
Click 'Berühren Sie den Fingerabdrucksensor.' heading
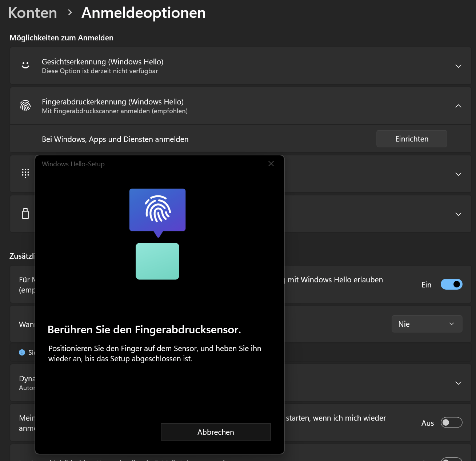[144, 330]
